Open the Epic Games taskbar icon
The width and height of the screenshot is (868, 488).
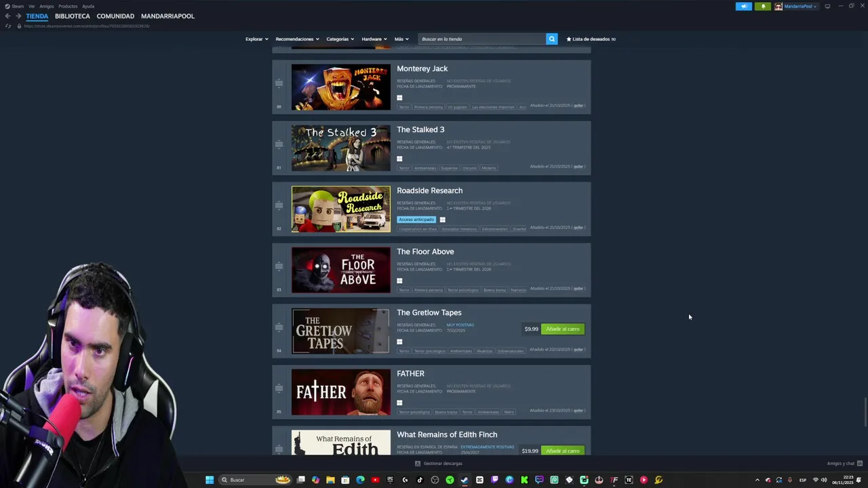click(x=390, y=480)
